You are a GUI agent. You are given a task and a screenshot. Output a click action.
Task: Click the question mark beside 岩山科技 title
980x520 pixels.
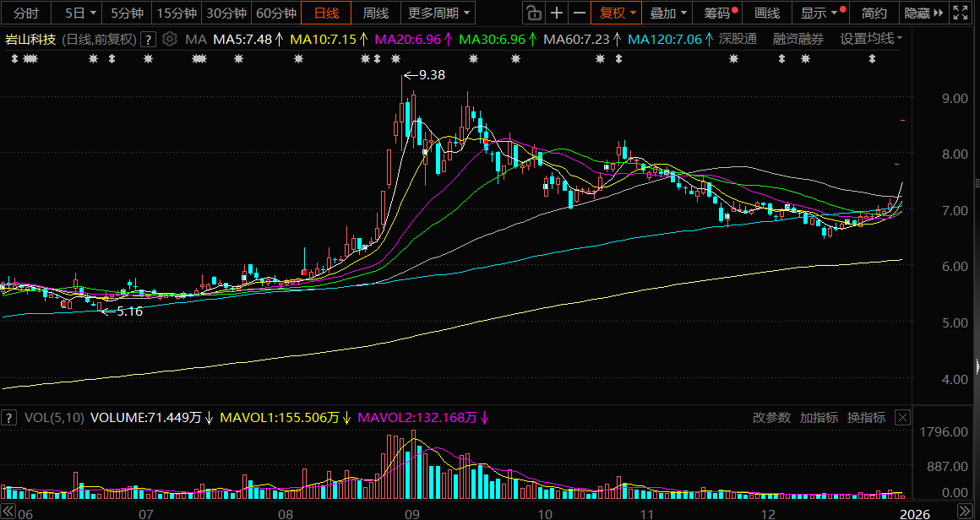point(148,40)
